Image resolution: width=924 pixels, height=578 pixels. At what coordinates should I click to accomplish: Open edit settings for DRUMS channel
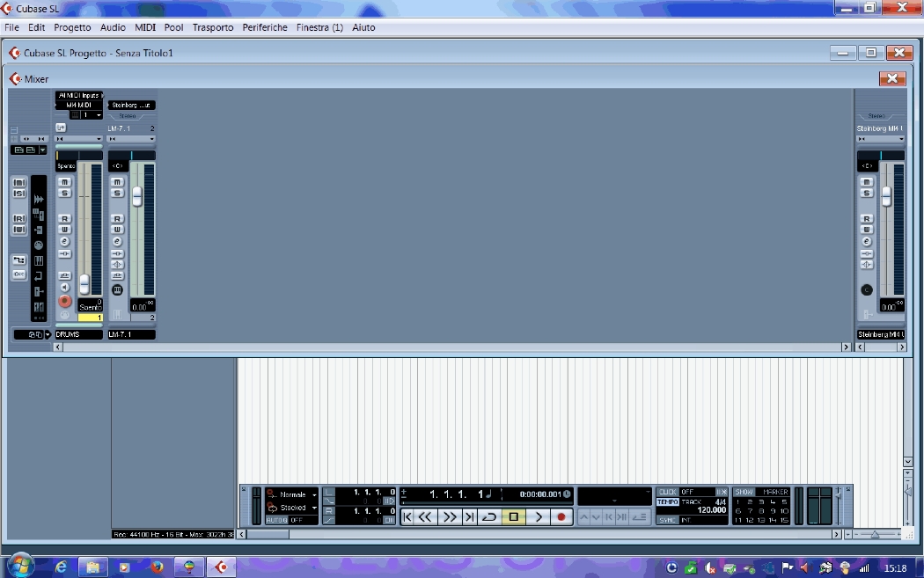pos(65,242)
